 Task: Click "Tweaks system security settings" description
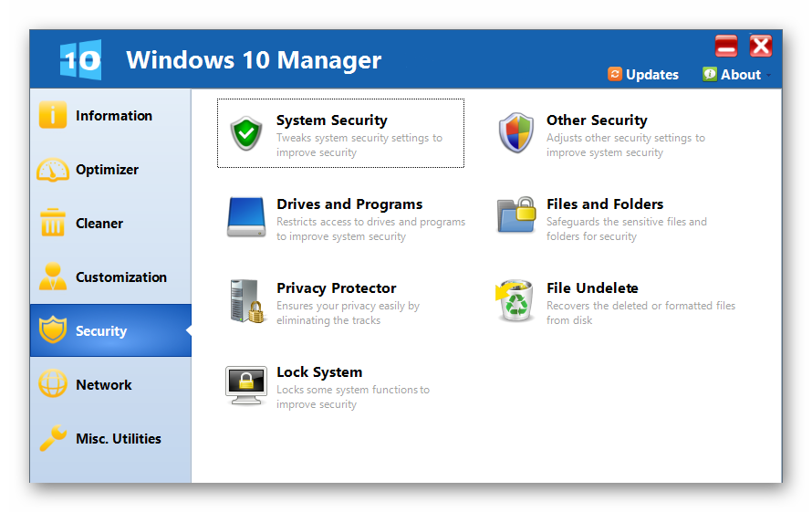359,145
